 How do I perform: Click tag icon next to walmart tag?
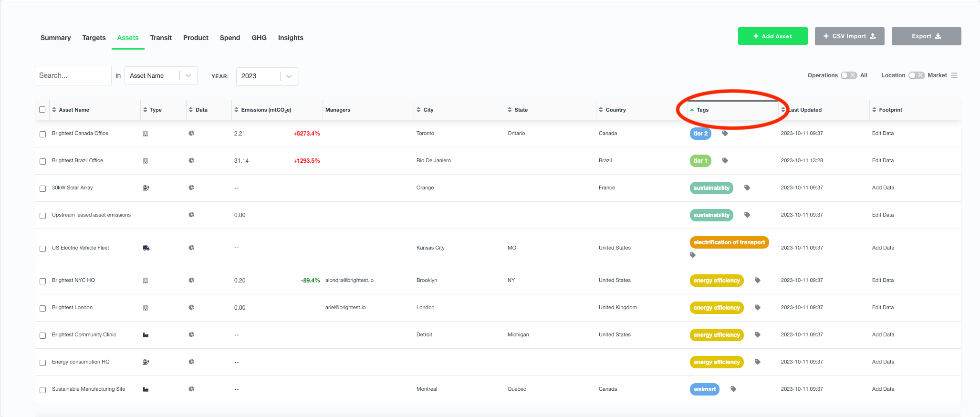pos(733,389)
